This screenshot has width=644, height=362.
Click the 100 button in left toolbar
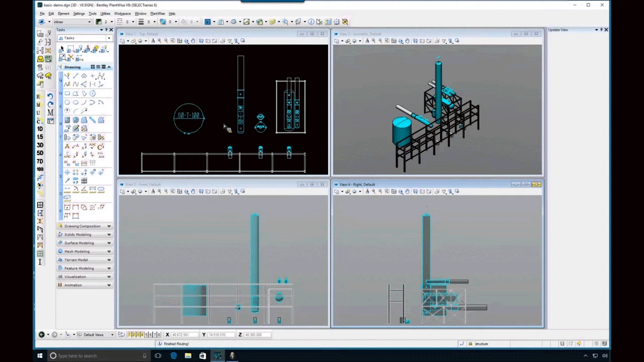pos(40,169)
